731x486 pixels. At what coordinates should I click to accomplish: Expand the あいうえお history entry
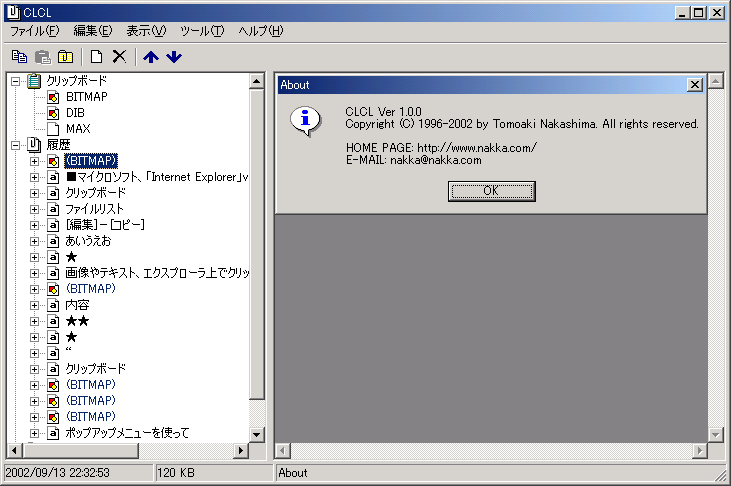coord(35,241)
